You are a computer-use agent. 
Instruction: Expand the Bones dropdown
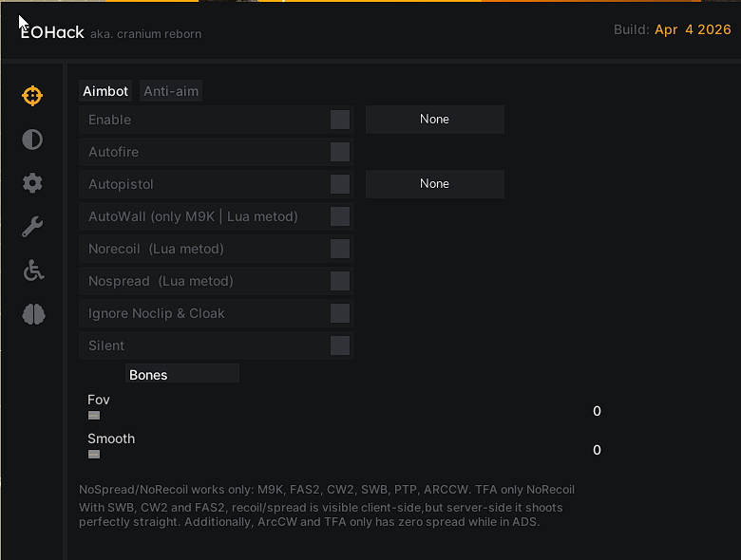tap(182, 375)
